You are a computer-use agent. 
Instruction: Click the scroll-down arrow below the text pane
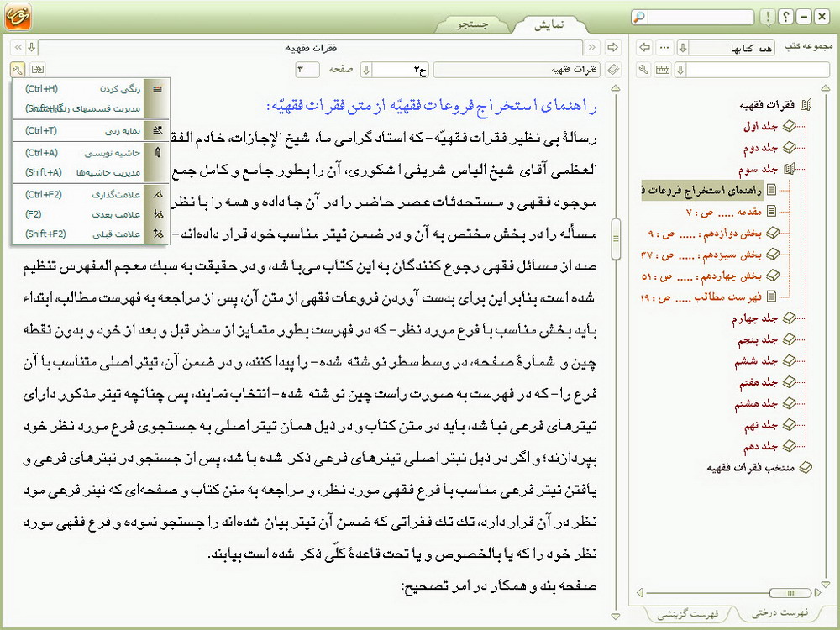click(616, 617)
